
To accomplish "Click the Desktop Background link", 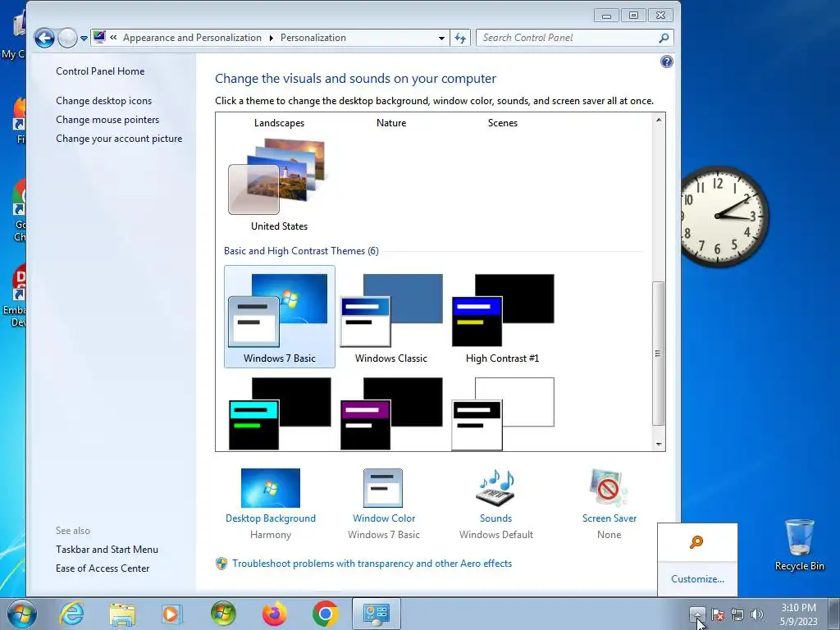I will pos(271,518).
